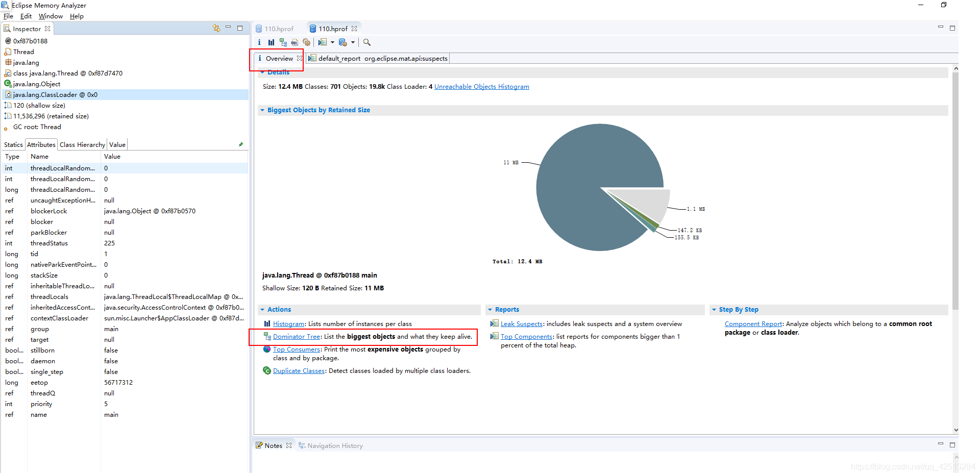Select the contextClassLoader attribute row
This screenshot has width=980, height=476.
[x=126, y=318]
